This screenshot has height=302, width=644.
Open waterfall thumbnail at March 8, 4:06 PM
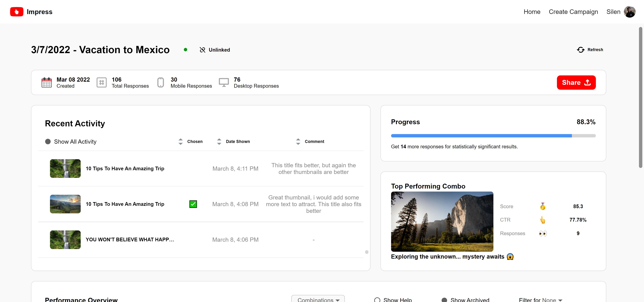click(x=65, y=240)
